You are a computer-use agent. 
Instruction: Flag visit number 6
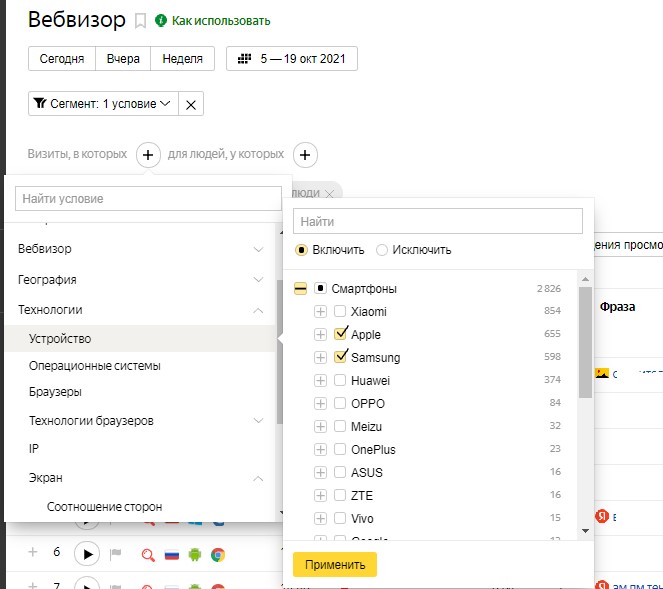pos(115,553)
